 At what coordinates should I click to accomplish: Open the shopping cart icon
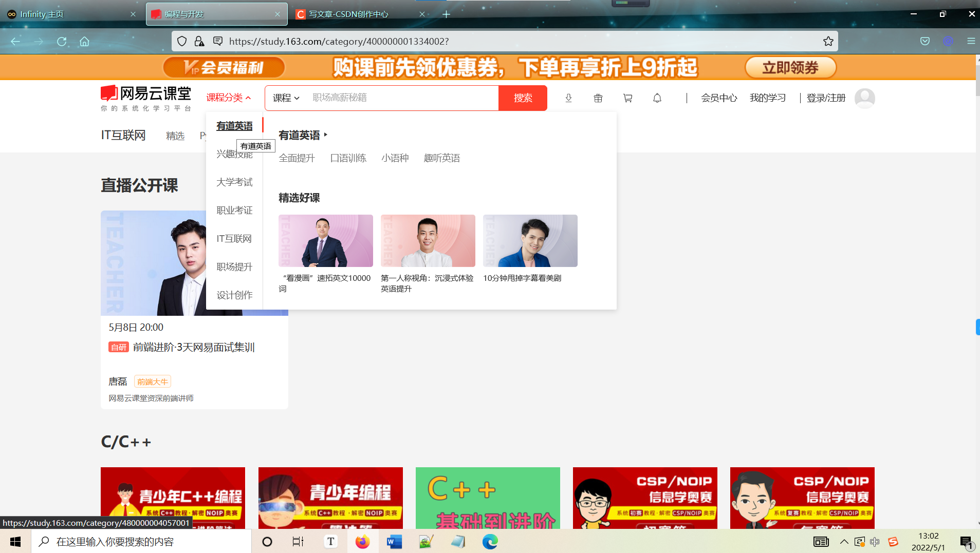click(x=627, y=98)
